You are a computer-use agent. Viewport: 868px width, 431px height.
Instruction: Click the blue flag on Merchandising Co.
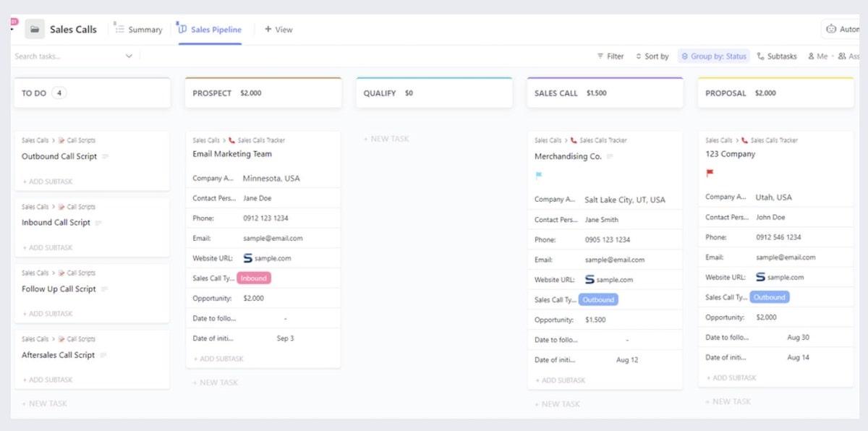tap(539, 175)
